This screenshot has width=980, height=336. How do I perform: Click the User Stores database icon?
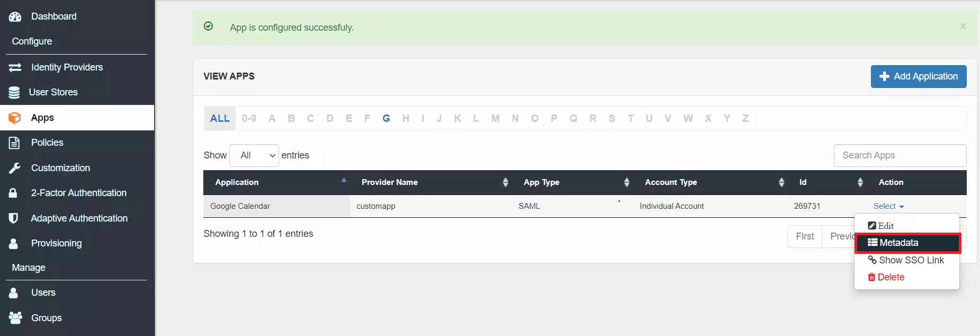pyautogui.click(x=14, y=92)
